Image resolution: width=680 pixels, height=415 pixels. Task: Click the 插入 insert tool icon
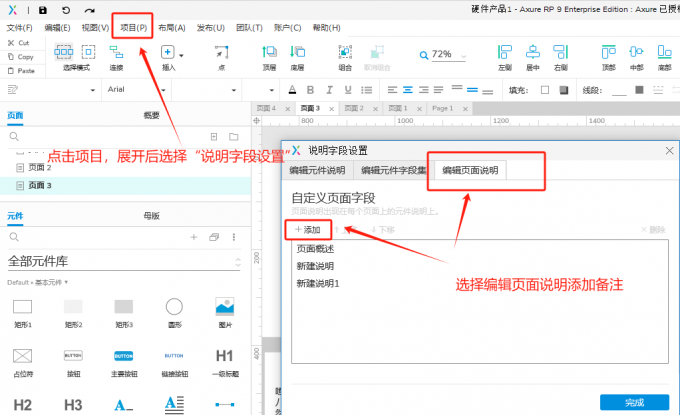point(167,52)
